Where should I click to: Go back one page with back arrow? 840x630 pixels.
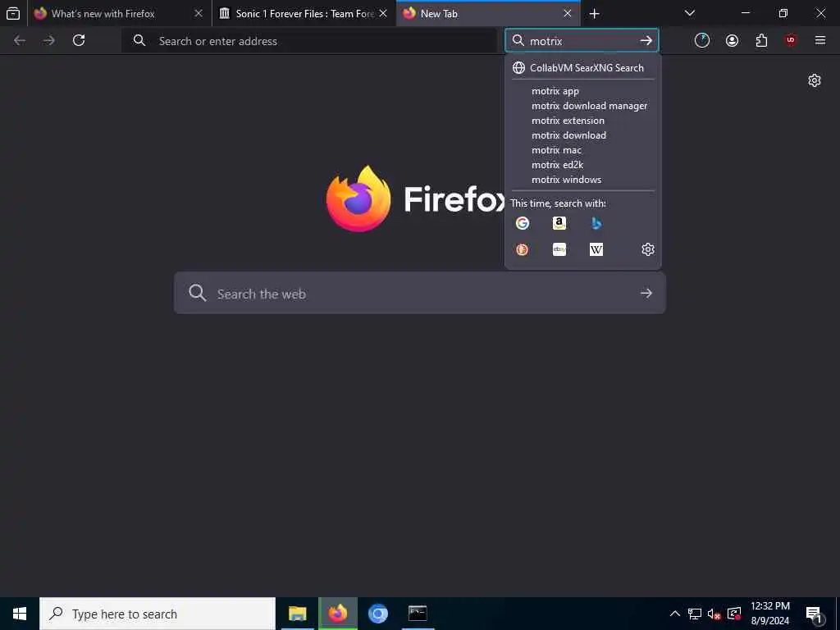pyautogui.click(x=20, y=40)
